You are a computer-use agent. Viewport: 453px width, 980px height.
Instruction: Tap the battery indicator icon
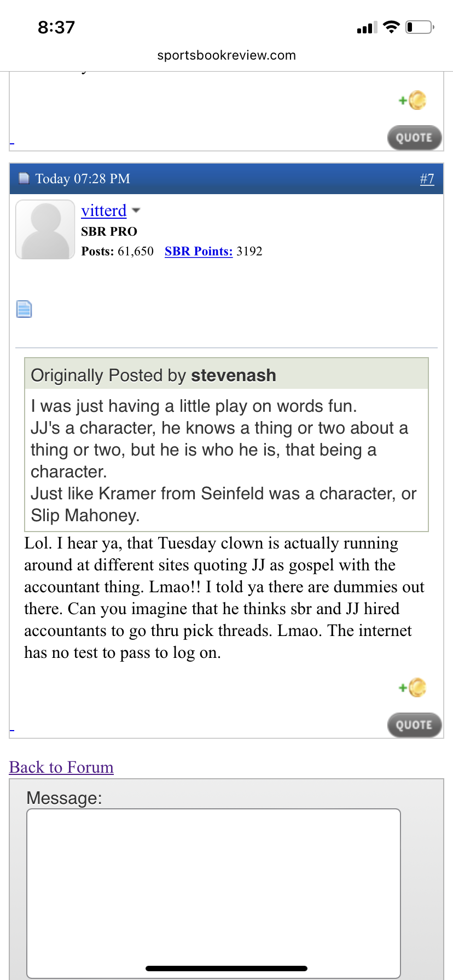click(420, 27)
